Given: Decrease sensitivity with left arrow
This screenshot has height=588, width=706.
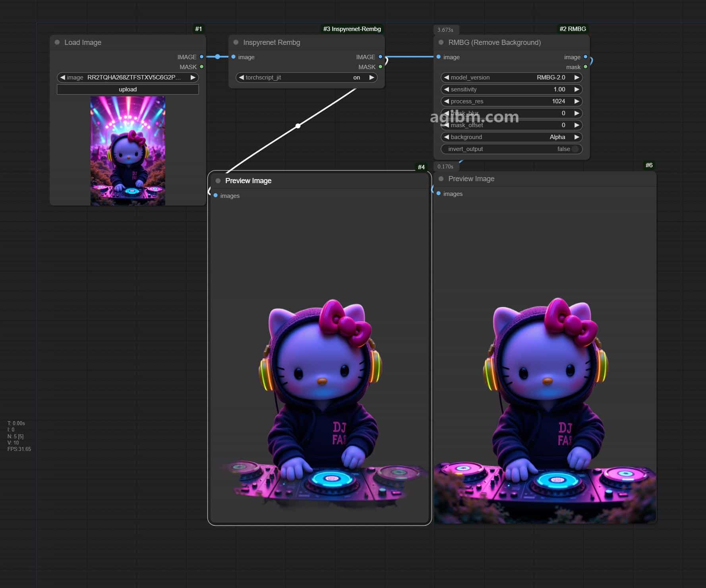Looking at the screenshot, I should 447,89.
